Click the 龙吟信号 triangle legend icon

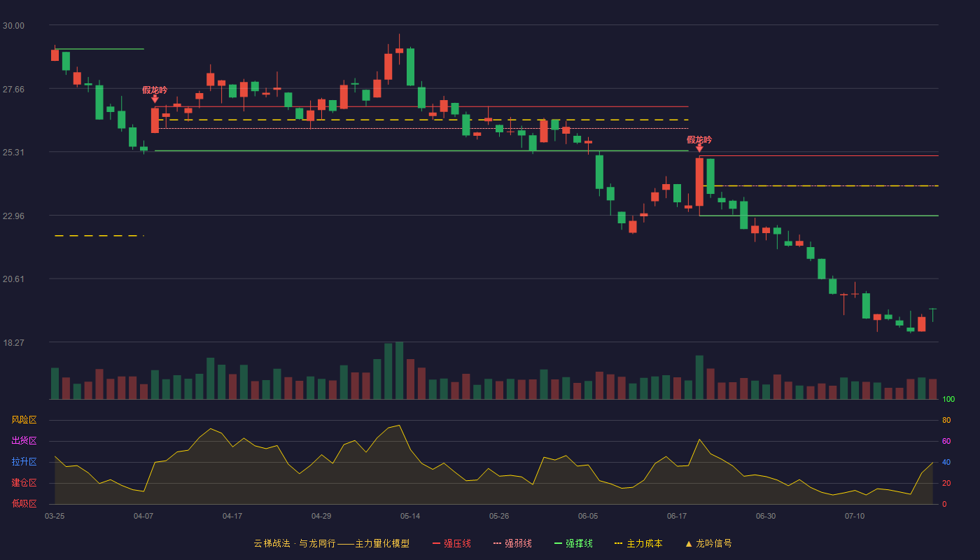689,543
